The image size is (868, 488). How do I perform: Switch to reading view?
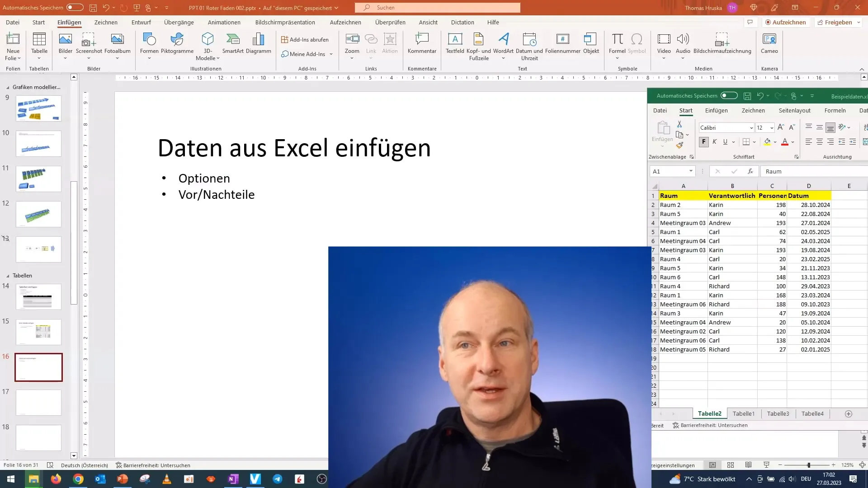pos(748,465)
